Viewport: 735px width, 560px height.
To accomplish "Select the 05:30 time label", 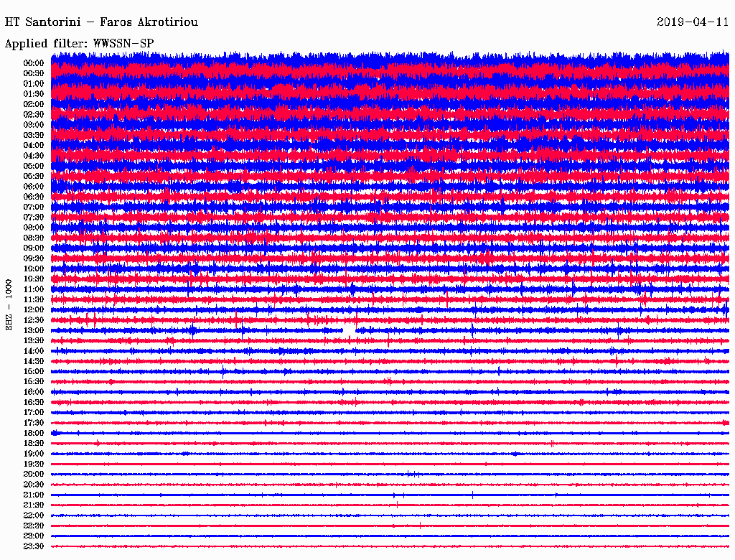I will tap(34, 177).
